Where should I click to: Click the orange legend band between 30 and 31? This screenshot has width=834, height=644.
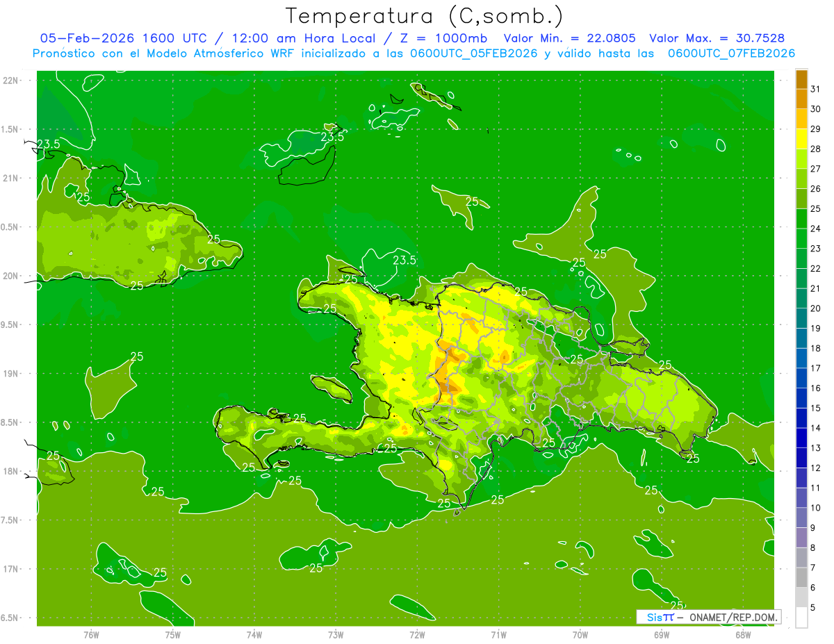[x=801, y=99]
